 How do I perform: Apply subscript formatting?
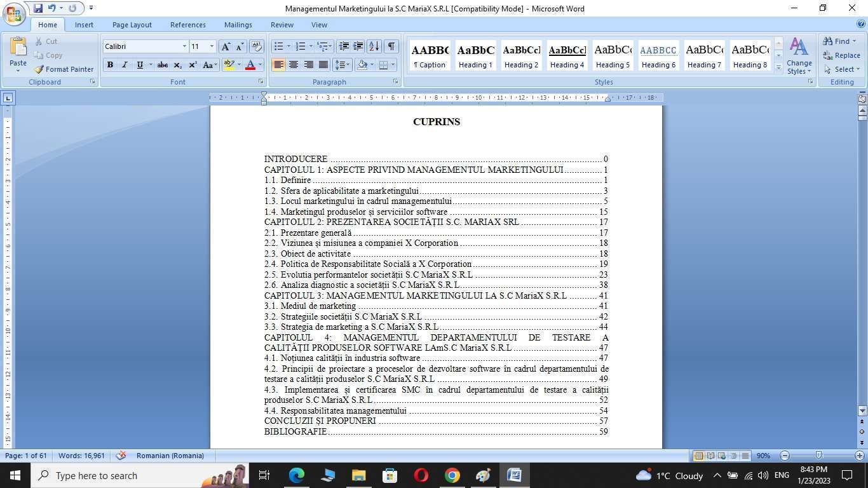178,65
